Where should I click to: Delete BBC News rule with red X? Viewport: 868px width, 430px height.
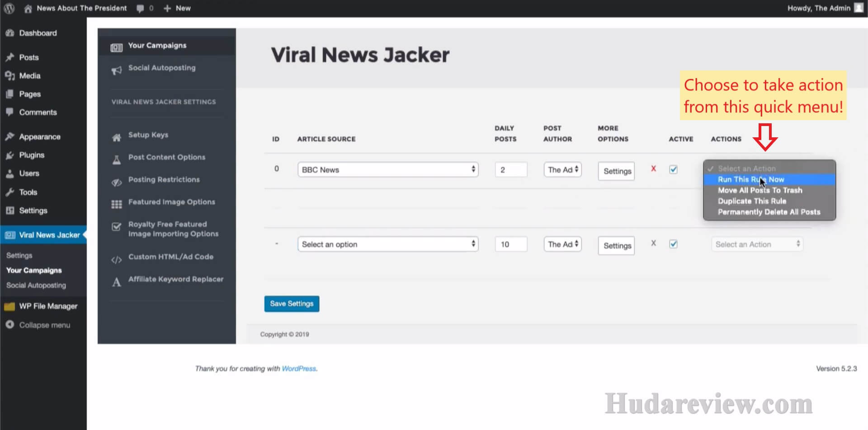[653, 168]
